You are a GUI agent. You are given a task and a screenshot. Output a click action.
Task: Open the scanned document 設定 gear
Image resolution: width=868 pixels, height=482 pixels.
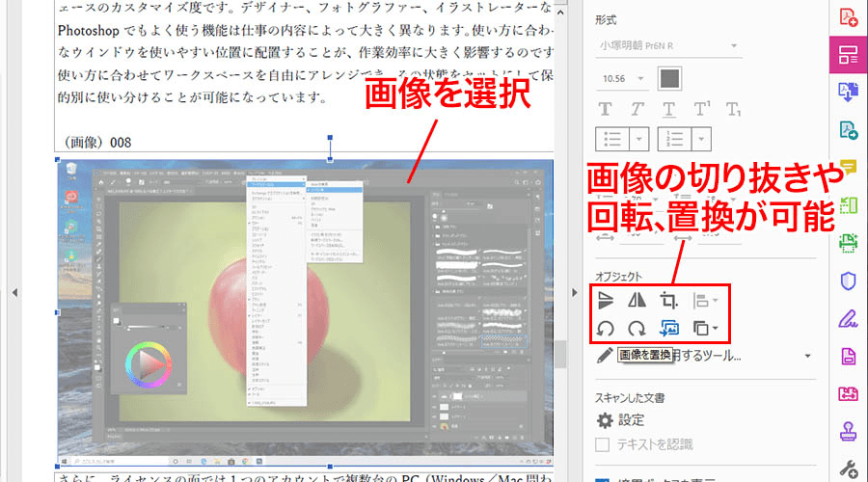coord(605,420)
